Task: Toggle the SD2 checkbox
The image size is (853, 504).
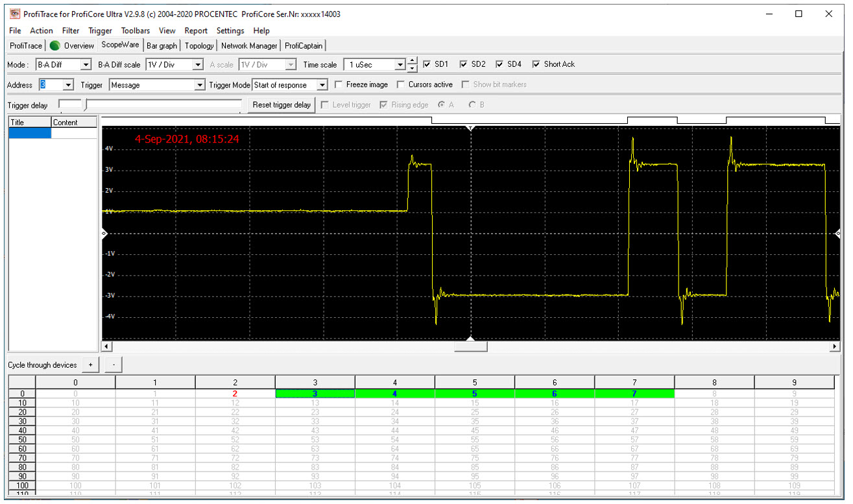Action: tap(463, 64)
